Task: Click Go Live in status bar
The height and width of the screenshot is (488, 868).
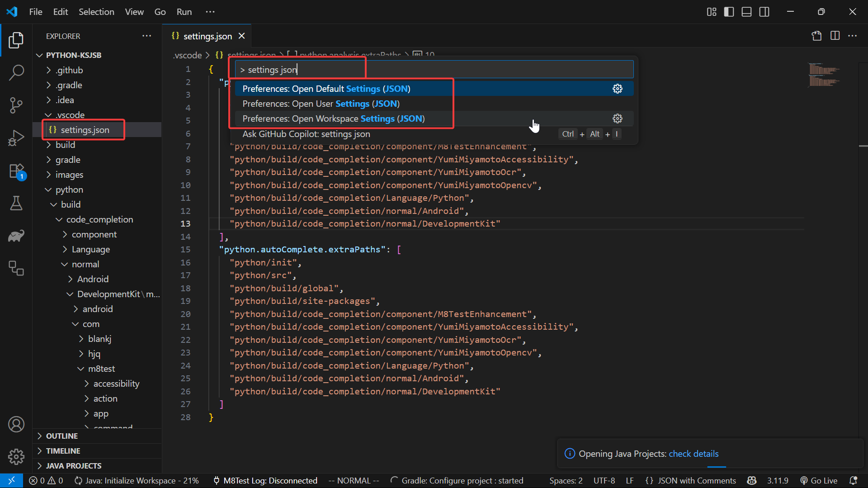Action: [x=819, y=481]
